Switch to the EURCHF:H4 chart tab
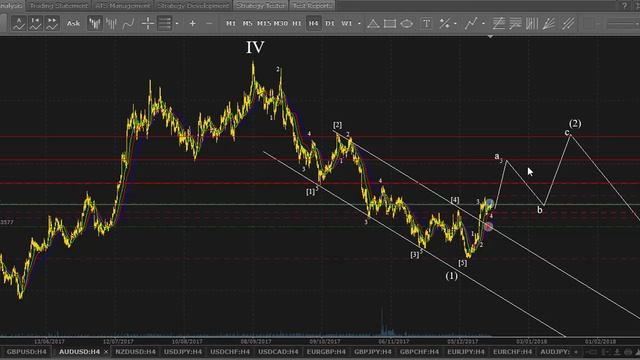Image resolution: width=640 pixels, height=360 pixels. (x=512, y=351)
